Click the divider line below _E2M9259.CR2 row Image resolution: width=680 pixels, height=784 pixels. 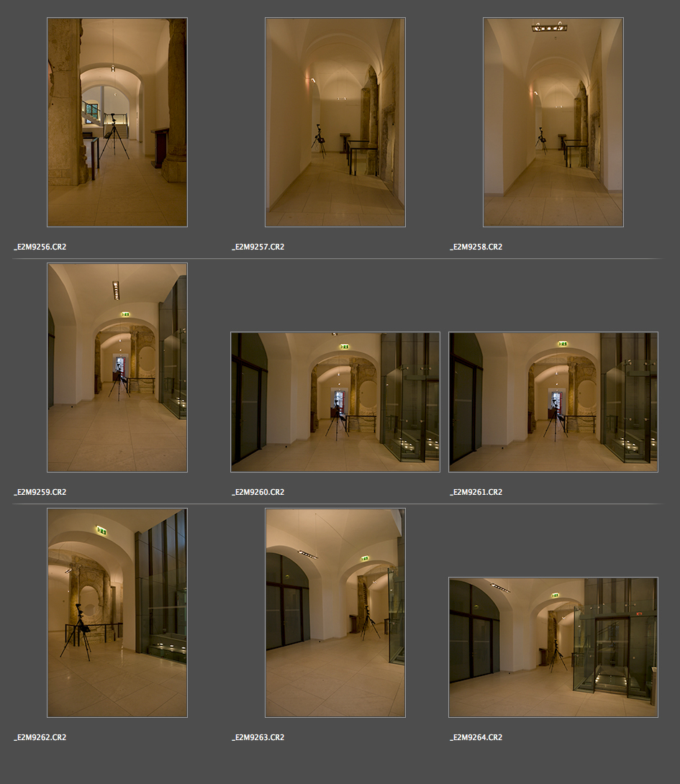(x=337, y=503)
